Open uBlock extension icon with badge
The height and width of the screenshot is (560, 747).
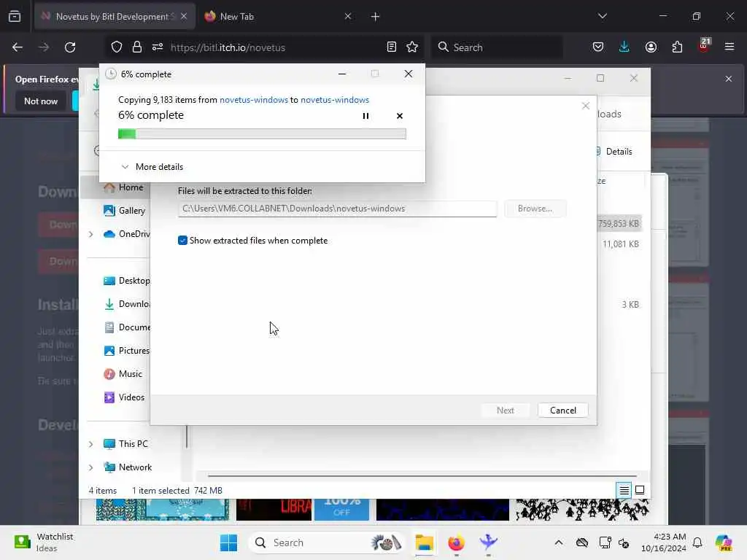[704, 46]
